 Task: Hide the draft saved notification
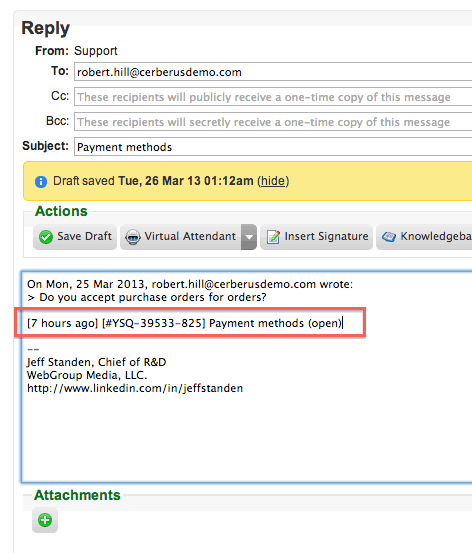273,181
